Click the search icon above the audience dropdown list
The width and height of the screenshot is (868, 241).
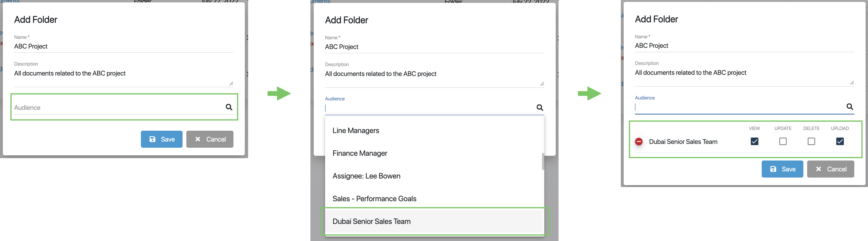point(539,107)
